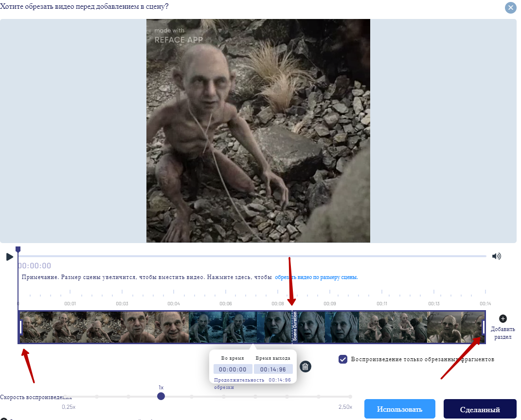Click the 00:06 mark on timeline ruler
The height and width of the screenshot is (420, 521).
(226, 303)
